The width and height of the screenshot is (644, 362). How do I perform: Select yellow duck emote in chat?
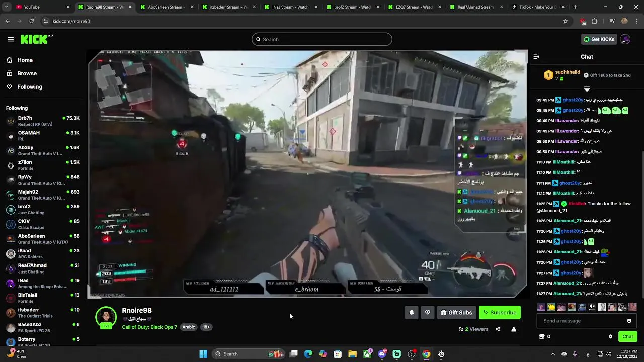coord(551,307)
